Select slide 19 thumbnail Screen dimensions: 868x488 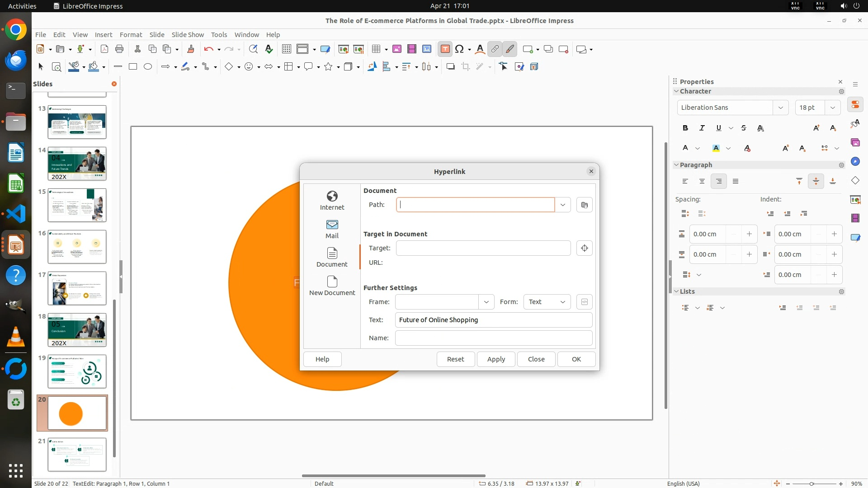[77, 371]
